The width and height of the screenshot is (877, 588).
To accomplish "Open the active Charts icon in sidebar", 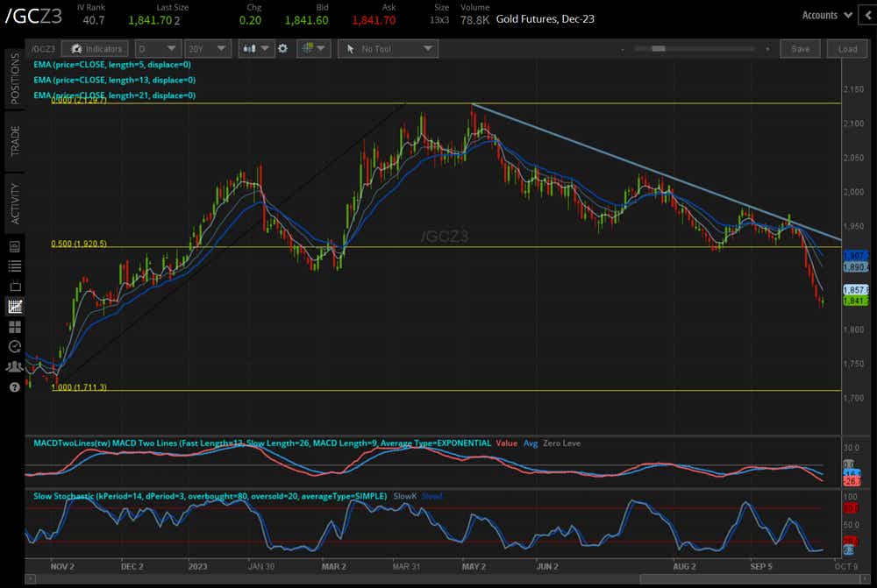I will click(14, 306).
